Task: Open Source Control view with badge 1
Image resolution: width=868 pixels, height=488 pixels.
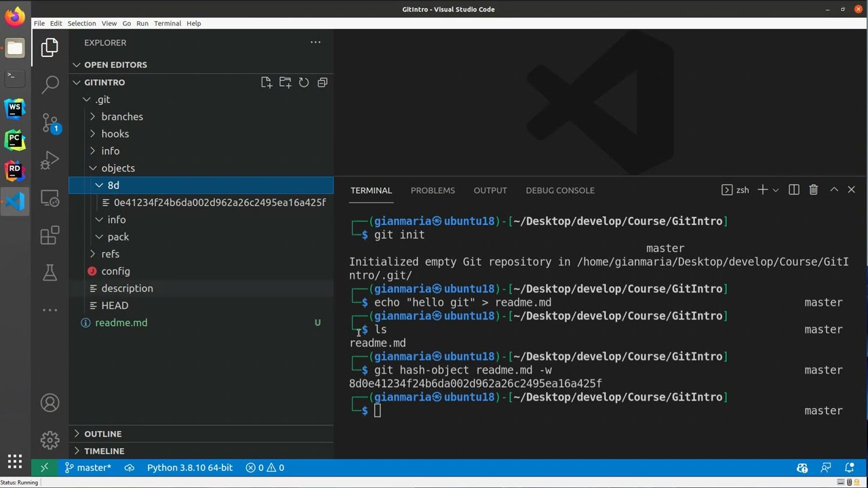Action: (50, 123)
